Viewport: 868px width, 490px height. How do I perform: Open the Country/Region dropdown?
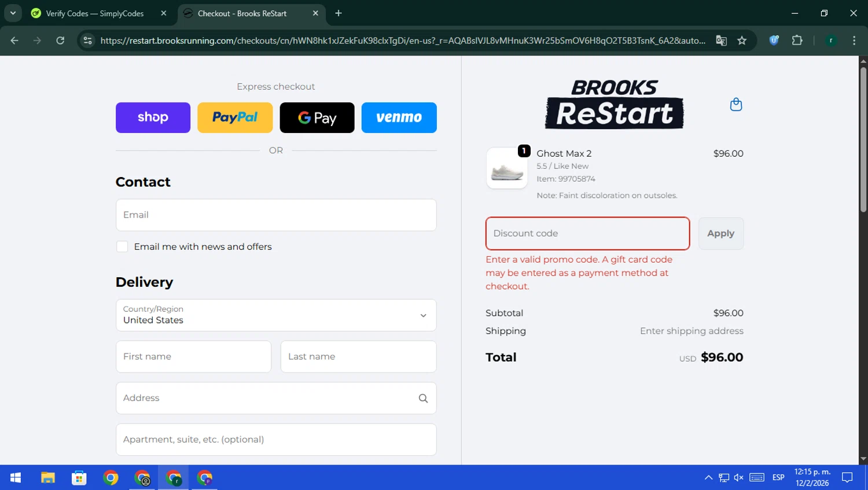click(276, 315)
